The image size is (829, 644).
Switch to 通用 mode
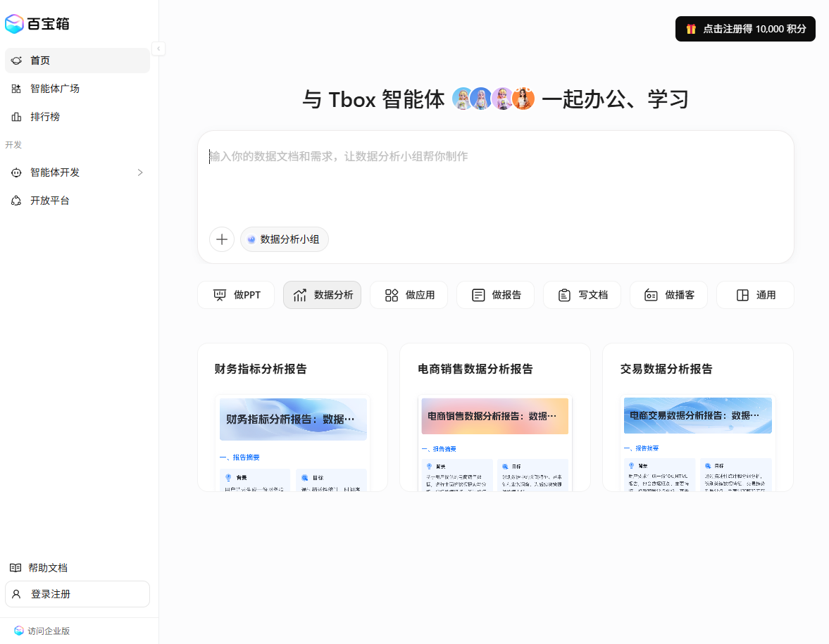point(755,295)
